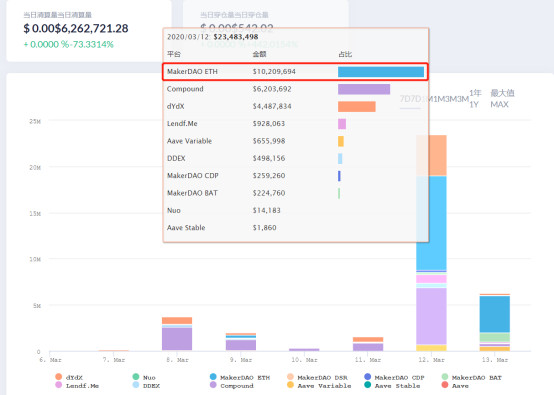Toggle the MakerDAO DSR legend marker
The image size is (554, 395).
[290, 377]
